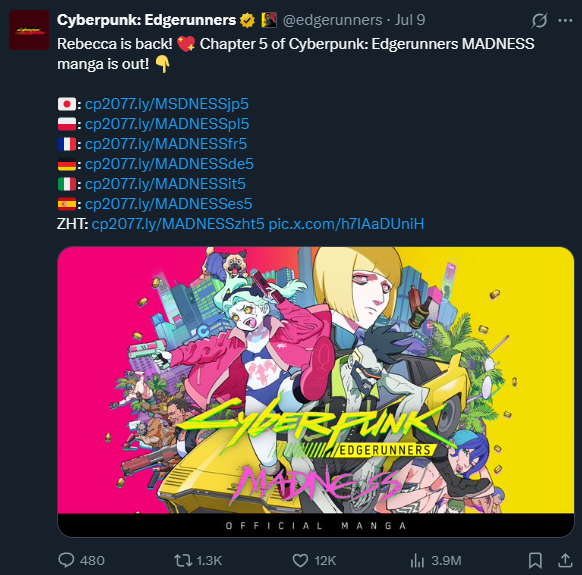Open the Cyberpunk: Edgerunners display name
The width and height of the screenshot is (582, 575).
pos(147,20)
